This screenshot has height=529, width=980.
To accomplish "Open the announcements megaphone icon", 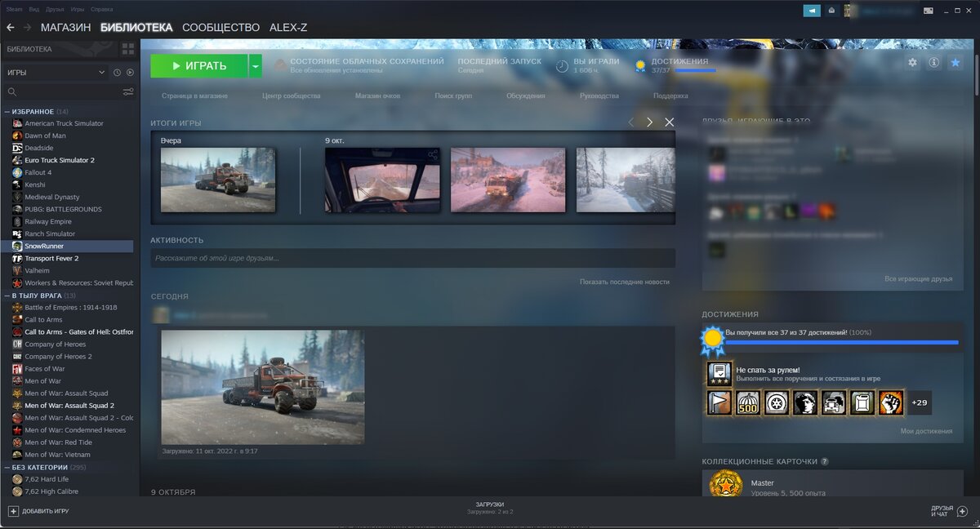I will tap(812, 11).
